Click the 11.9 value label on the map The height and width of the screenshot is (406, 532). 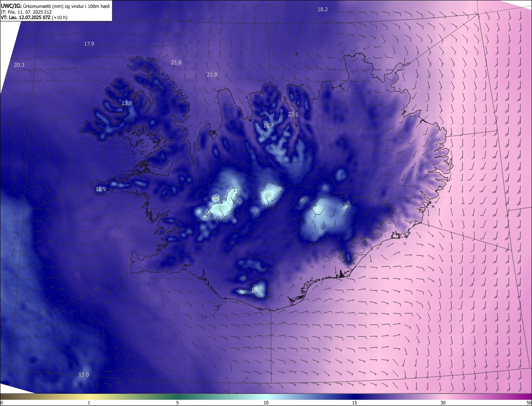tap(101, 189)
